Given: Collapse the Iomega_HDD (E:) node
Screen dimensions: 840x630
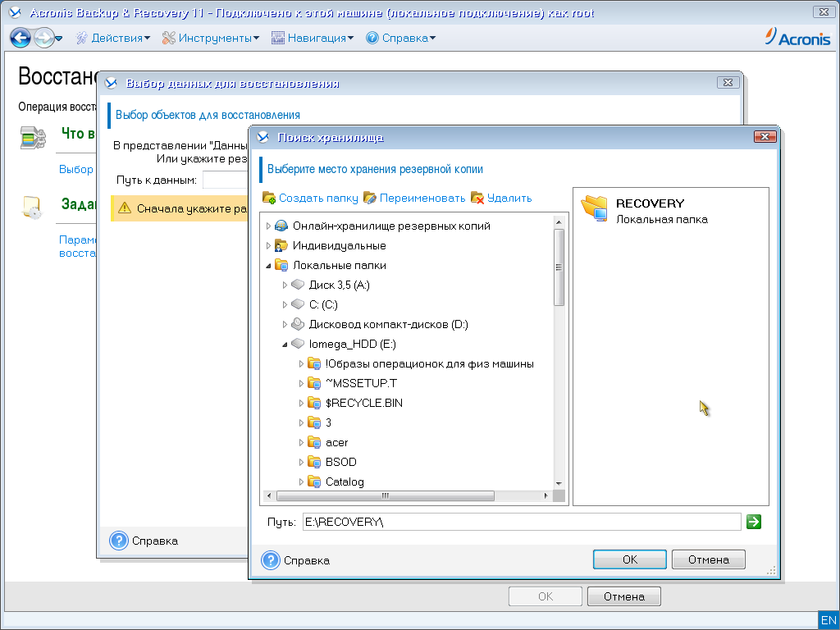Looking at the screenshot, I should 285,345.
